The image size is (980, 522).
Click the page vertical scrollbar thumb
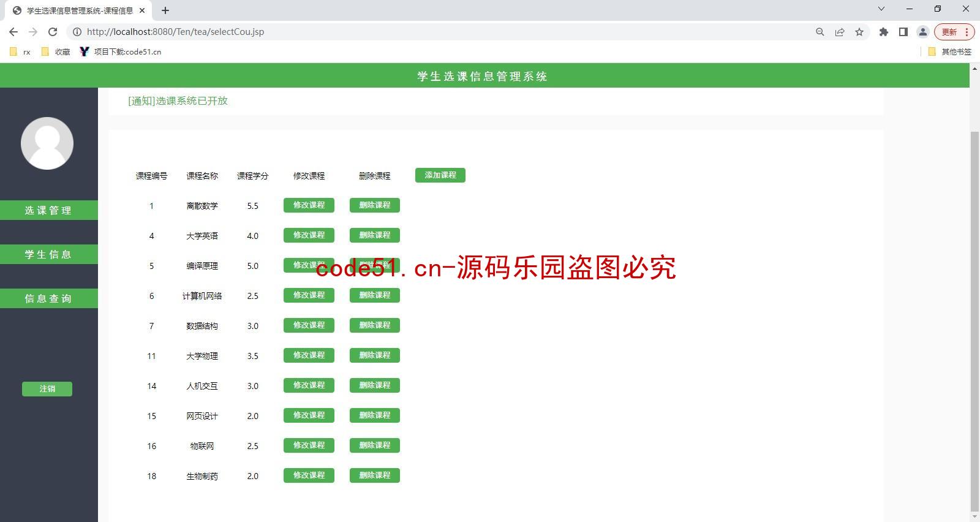(x=974, y=321)
